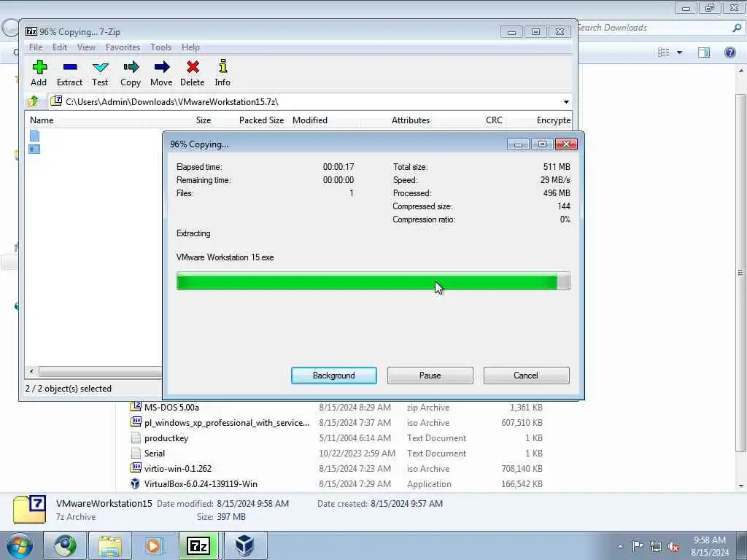The width and height of the screenshot is (747, 560).
Task: Open the browser icon on taskbar
Action: tap(65, 545)
